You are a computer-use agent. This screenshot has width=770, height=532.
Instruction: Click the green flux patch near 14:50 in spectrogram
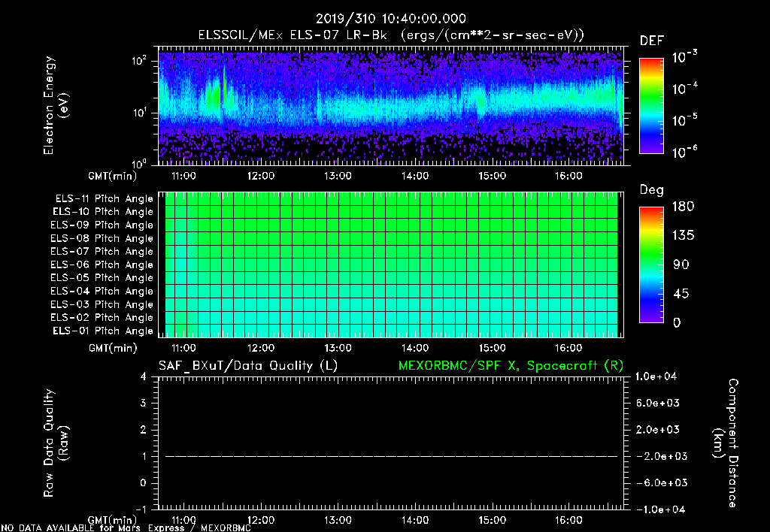tap(480, 101)
